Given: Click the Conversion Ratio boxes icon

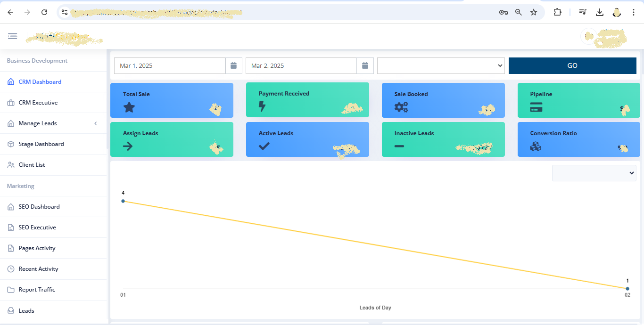Looking at the screenshot, I should 536,146.
